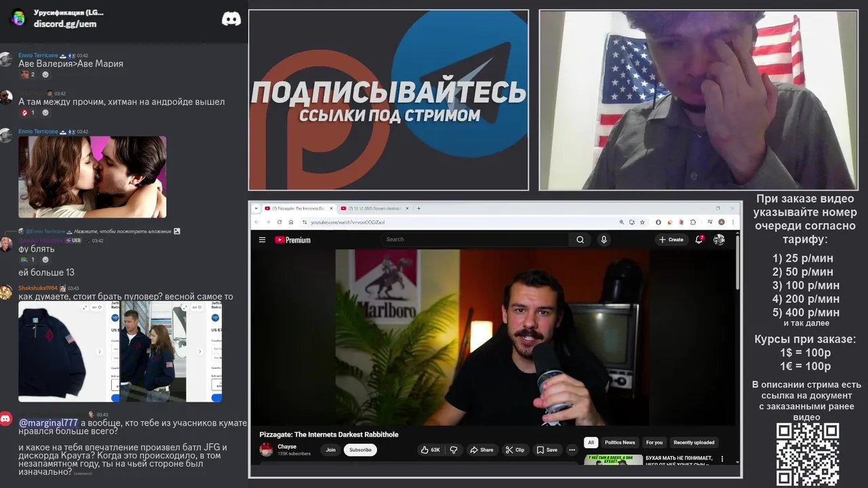Open options for the recommended БУХАЯ МАТЬ video
The image size is (868, 488).
click(722, 459)
